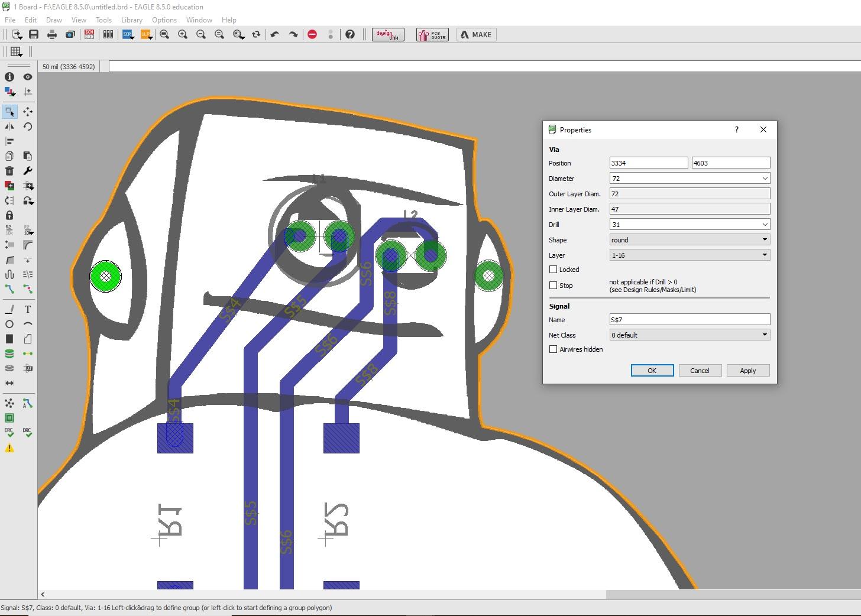The width and height of the screenshot is (861, 616).
Task: Open the Layer dropdown showing 1-16
Action: (690, 255)
